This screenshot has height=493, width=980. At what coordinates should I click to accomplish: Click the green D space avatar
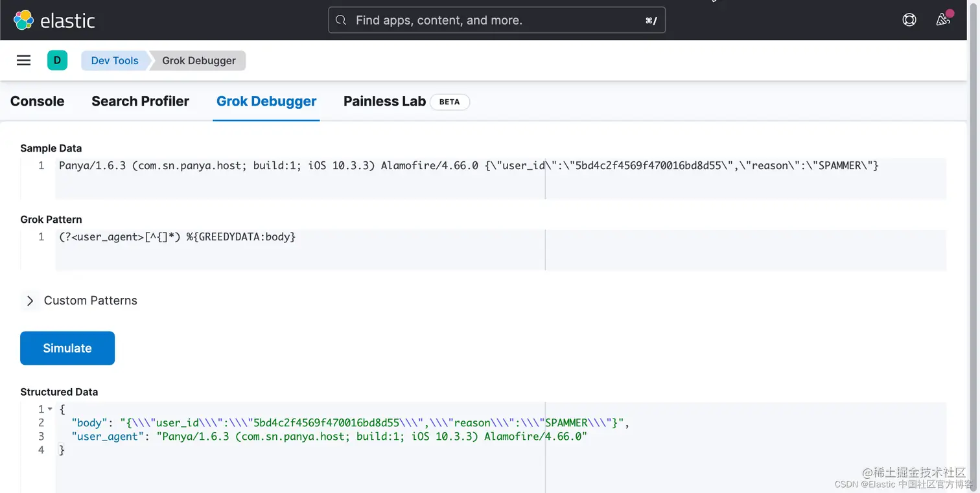pos(57,60)
